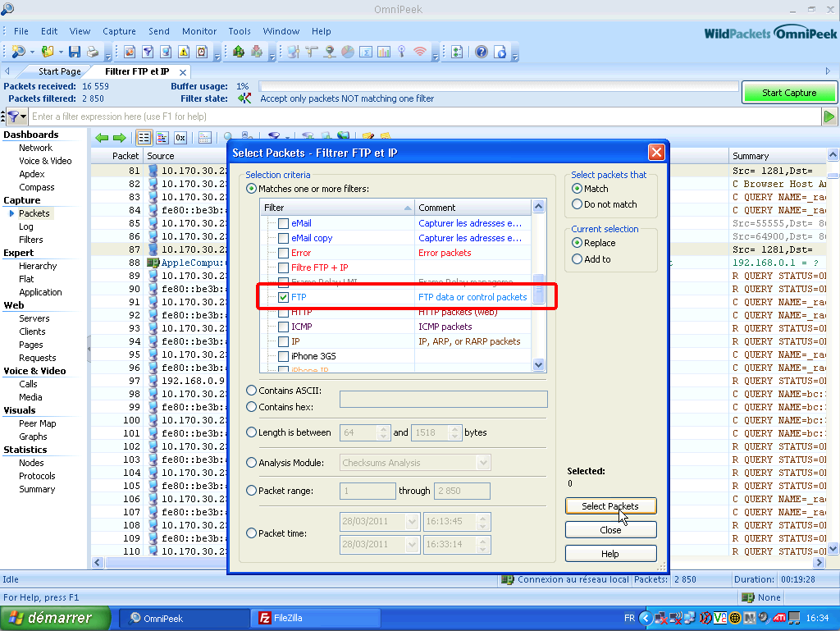
Task: Click the red wireless signal toolbar icon
Action: [x=420, y=52]
